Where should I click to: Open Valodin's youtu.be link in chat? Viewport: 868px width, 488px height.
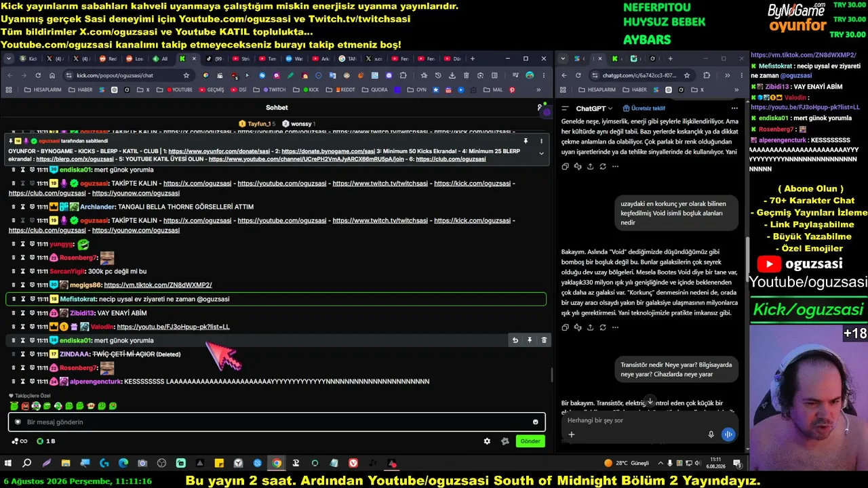click(173, 327)
